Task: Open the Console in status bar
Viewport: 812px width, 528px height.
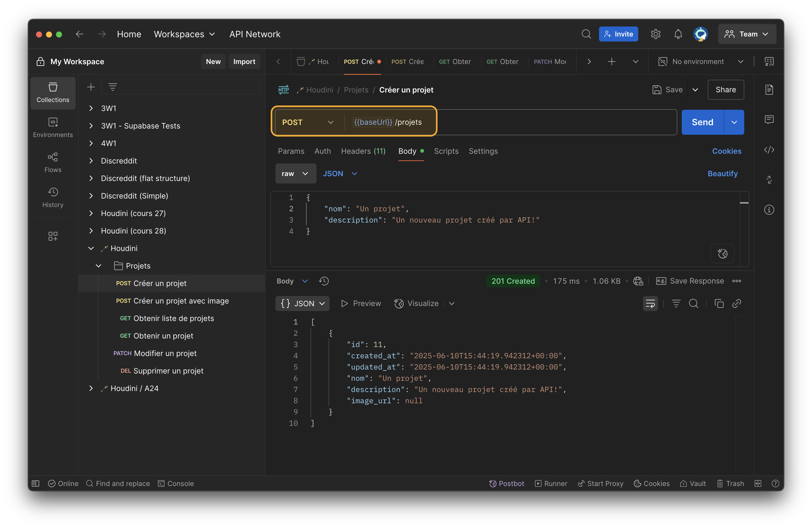Action: point(176,483)
